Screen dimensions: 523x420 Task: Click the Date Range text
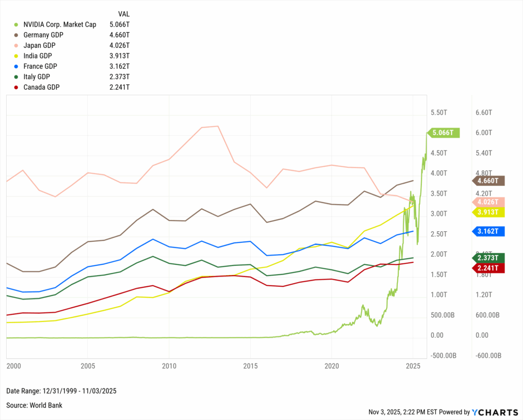(61, 391)
